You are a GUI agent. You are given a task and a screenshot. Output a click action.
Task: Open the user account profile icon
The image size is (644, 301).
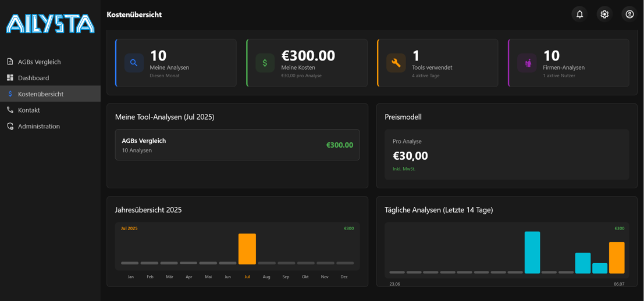pyautogui.click(x=629, y=15)
